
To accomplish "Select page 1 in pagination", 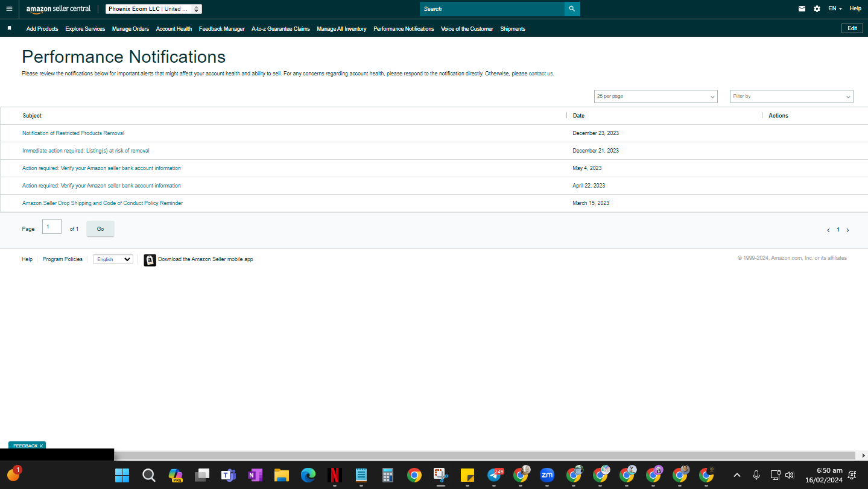I will click(838, 230).
